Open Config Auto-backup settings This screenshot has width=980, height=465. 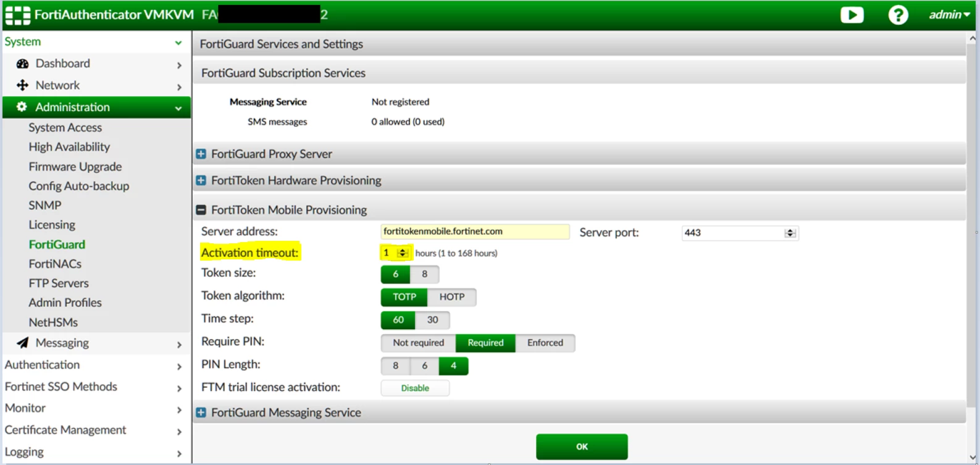[79, 186]
